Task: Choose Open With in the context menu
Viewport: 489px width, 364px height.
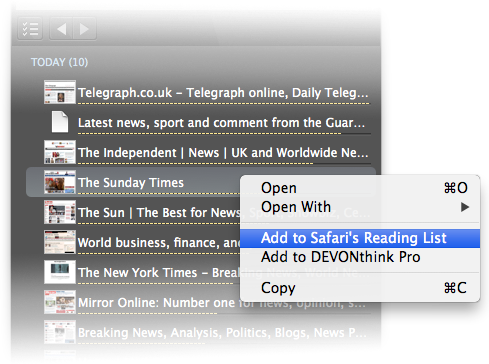Action: tap(360, 207)
